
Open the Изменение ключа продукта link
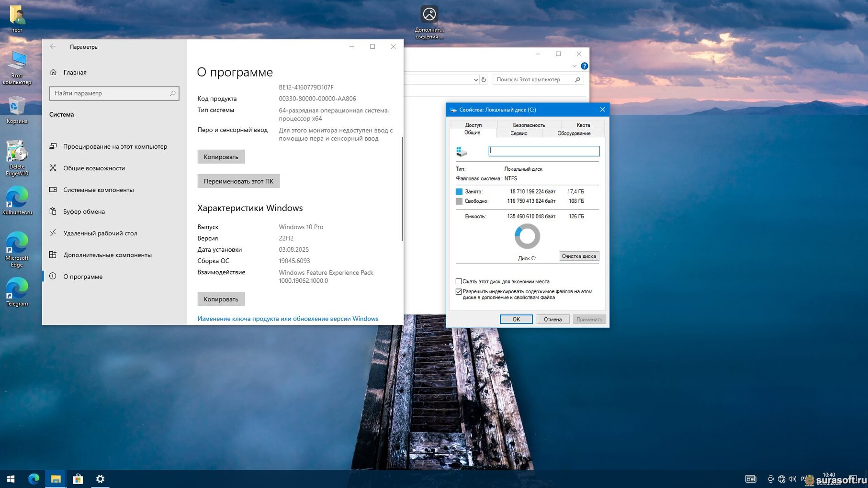(288, 319)
